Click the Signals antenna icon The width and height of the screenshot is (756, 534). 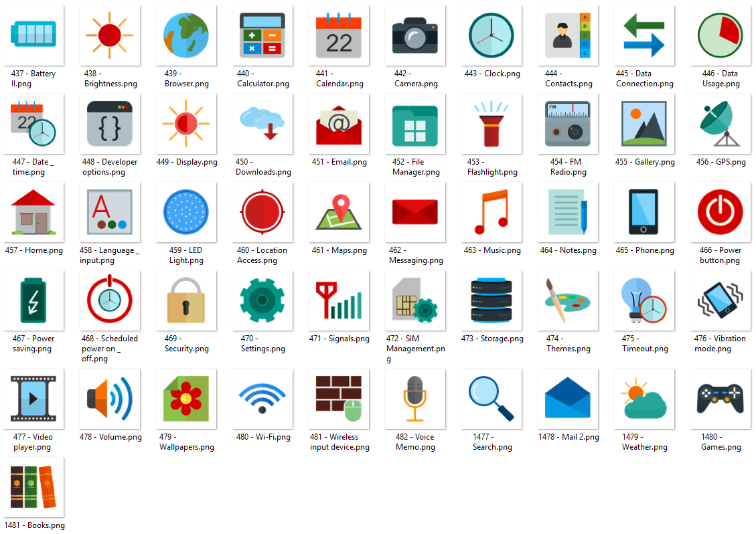point(338,300)
